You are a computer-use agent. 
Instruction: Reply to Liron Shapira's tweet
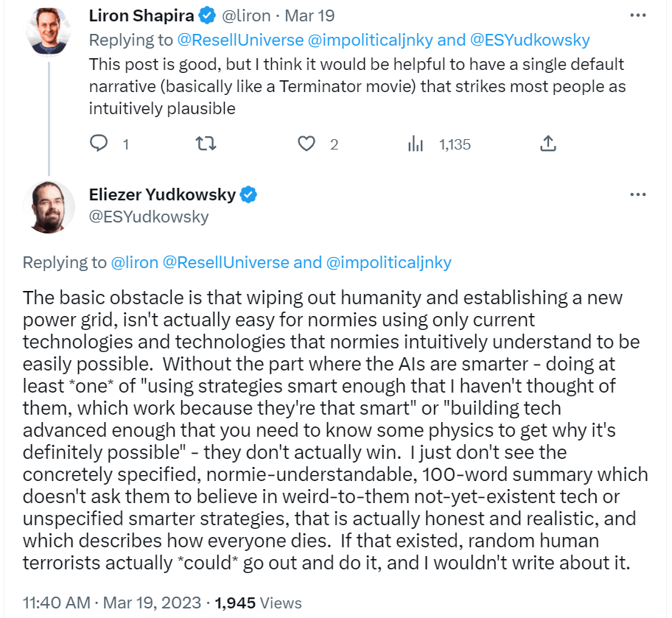(x=99, y=143)
